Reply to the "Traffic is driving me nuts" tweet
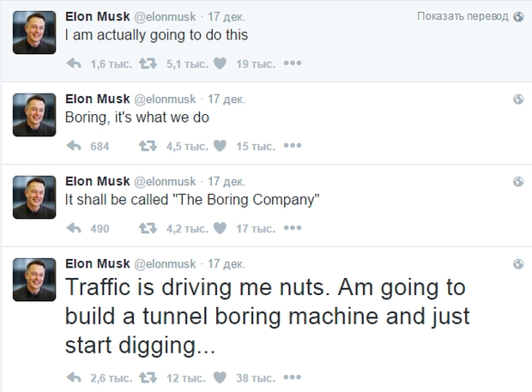Image resolution: width=532 pixels, height=392 pixels. (74, 376)
